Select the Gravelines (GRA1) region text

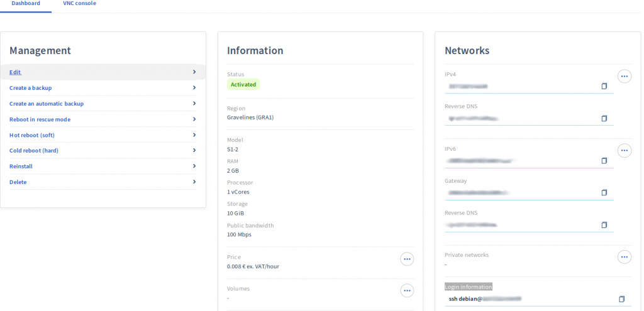(x=250, y=117)
